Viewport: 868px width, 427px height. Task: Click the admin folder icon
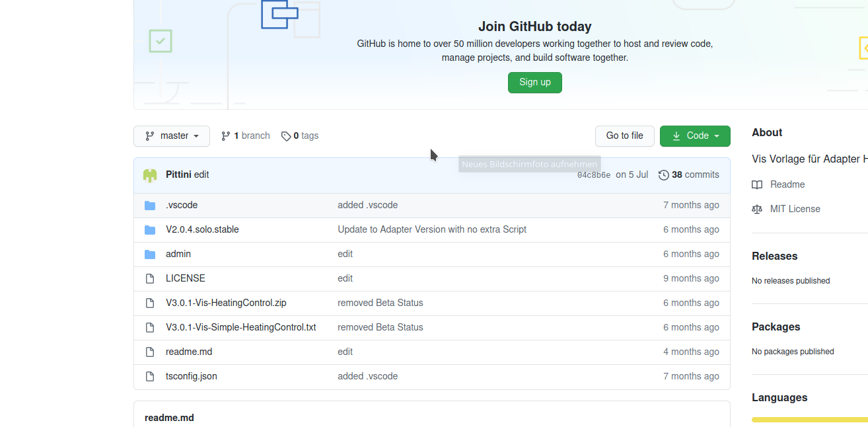pos(150,254)
